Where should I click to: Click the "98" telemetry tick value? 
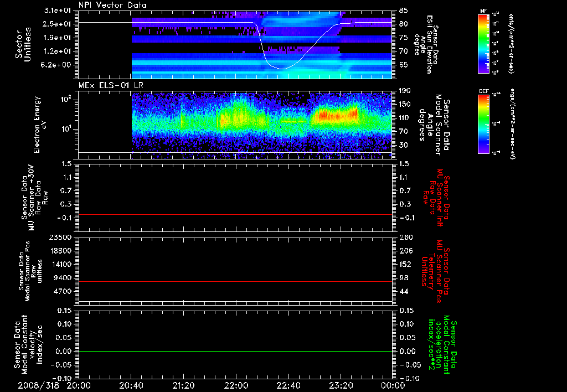click(404, 278)
